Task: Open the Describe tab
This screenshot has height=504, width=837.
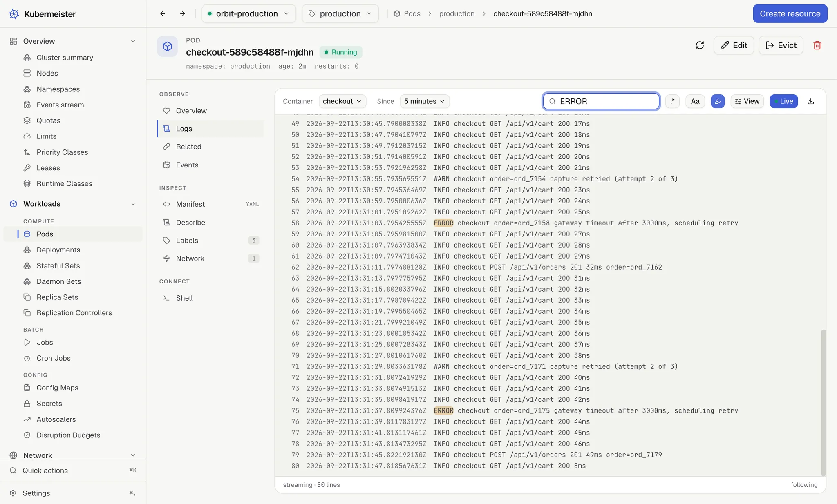Action: (211, 223)
